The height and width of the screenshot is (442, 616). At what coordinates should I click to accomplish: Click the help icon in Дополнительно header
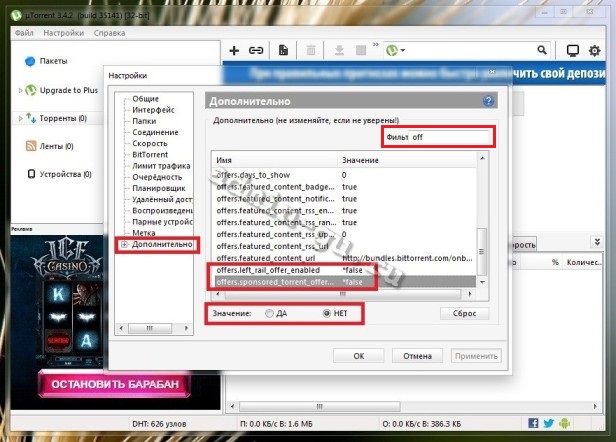coord(488,101)
